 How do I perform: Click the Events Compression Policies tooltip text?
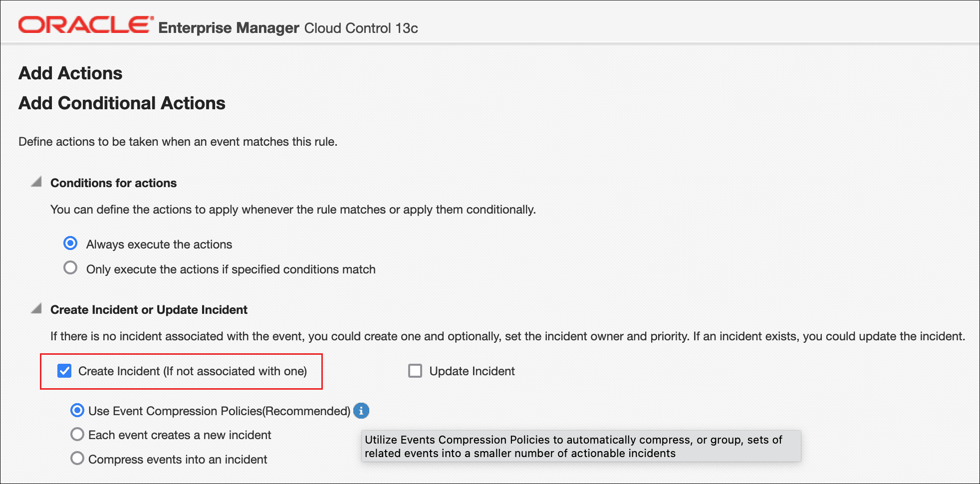574,446
